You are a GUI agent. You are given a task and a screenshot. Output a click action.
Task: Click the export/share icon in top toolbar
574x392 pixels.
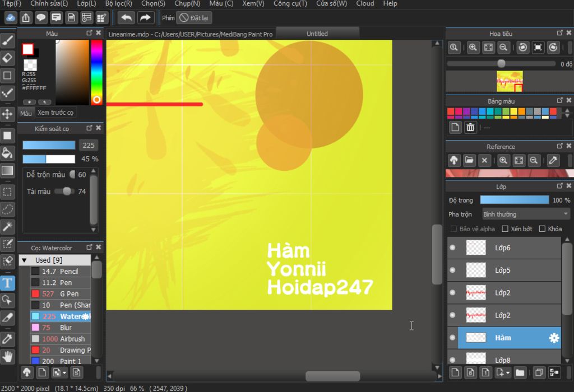pyautogui.click(x=26, y=17)
